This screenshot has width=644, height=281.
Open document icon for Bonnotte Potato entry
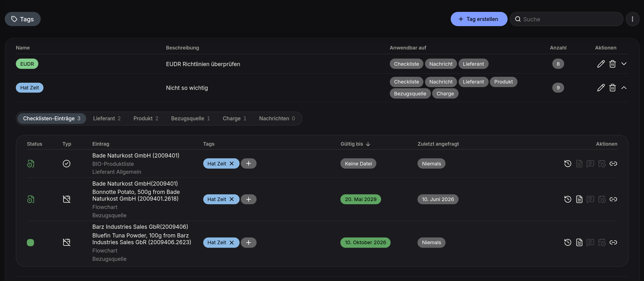[x=579, y=199]
